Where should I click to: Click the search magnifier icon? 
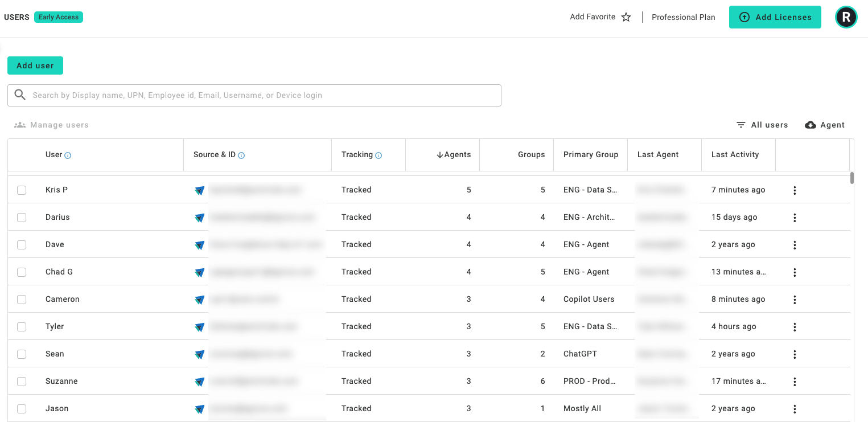20,95
